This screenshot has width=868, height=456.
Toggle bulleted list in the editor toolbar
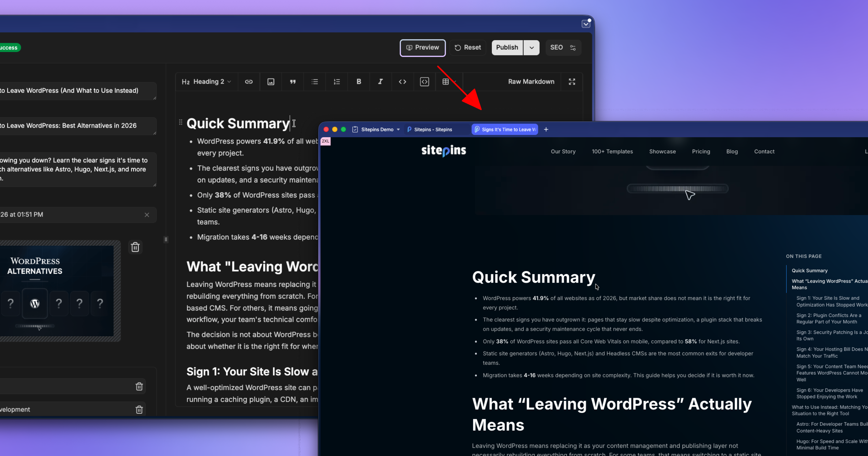[x=315, y=82]
